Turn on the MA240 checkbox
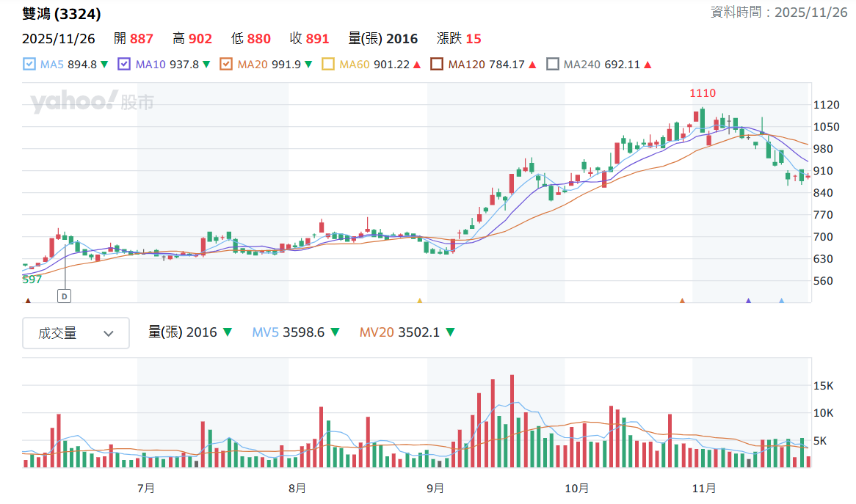 tap(553, 65)
